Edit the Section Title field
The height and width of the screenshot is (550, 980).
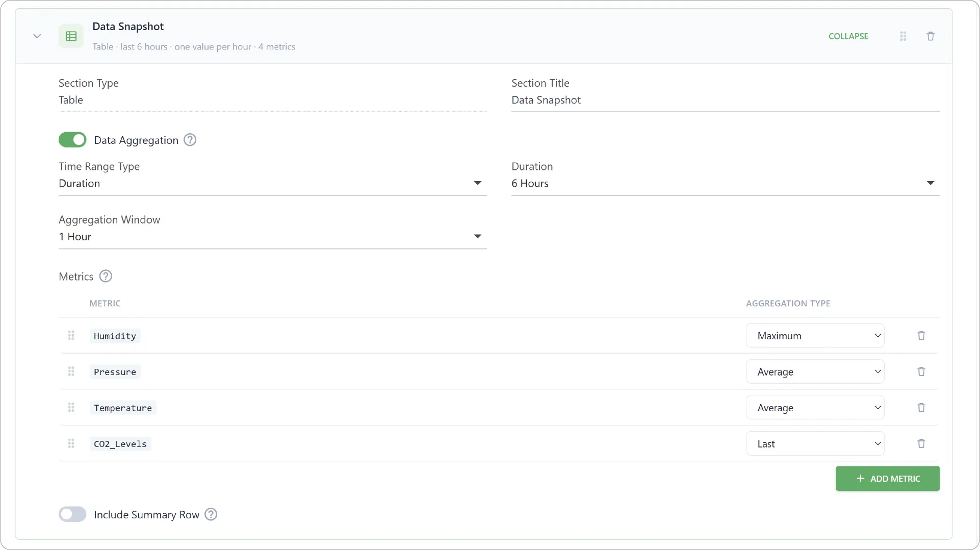coord(725,100)
